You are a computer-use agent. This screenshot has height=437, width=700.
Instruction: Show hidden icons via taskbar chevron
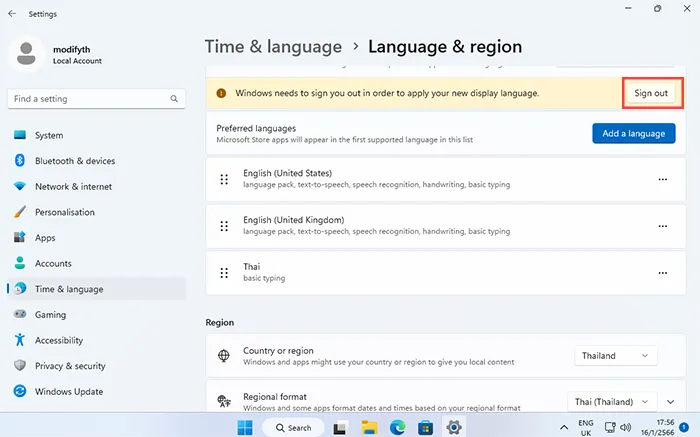coord(564,428)
